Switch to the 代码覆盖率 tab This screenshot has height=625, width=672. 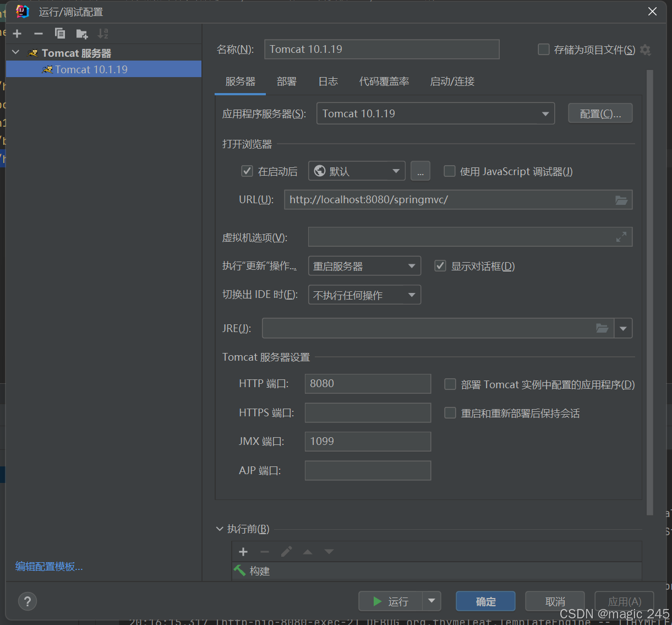point(384,81)
